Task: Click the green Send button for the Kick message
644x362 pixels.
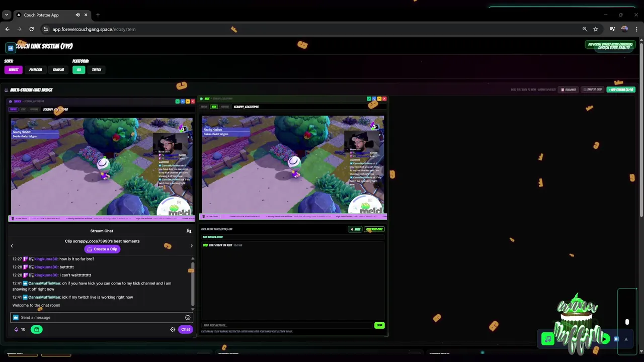Action: click(x=379, y=325)
